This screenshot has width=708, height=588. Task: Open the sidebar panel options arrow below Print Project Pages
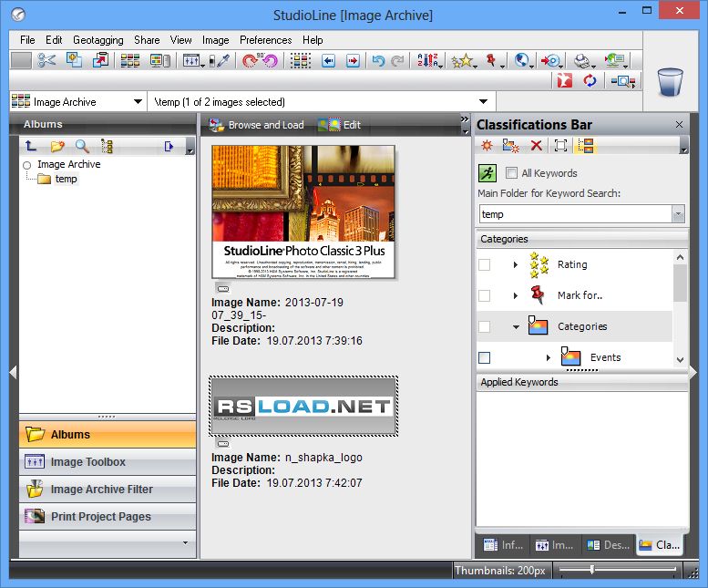pyautogui.click(x=185, y=542)
